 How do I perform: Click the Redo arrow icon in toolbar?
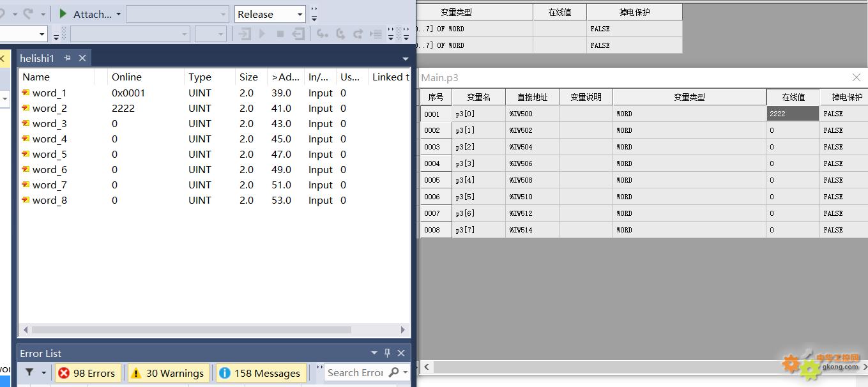click(27, 13)
